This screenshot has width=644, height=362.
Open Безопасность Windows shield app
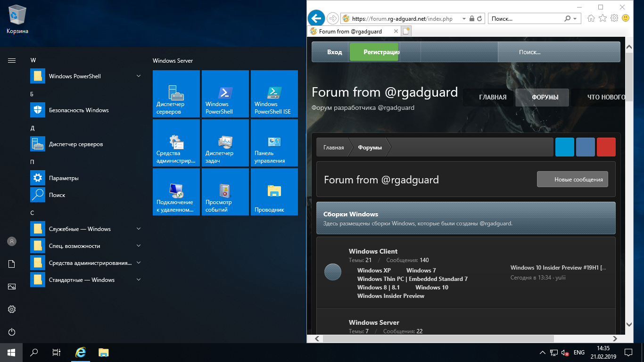[87, 110]
